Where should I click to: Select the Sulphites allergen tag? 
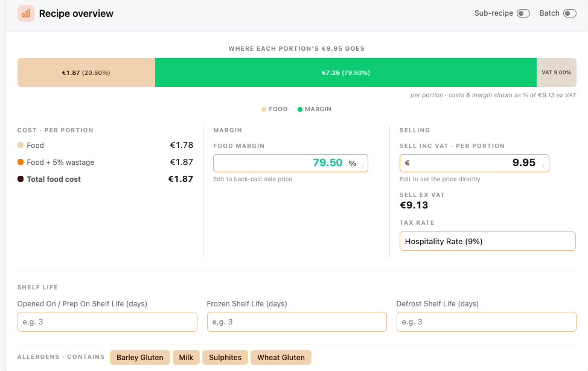[225, 358]
